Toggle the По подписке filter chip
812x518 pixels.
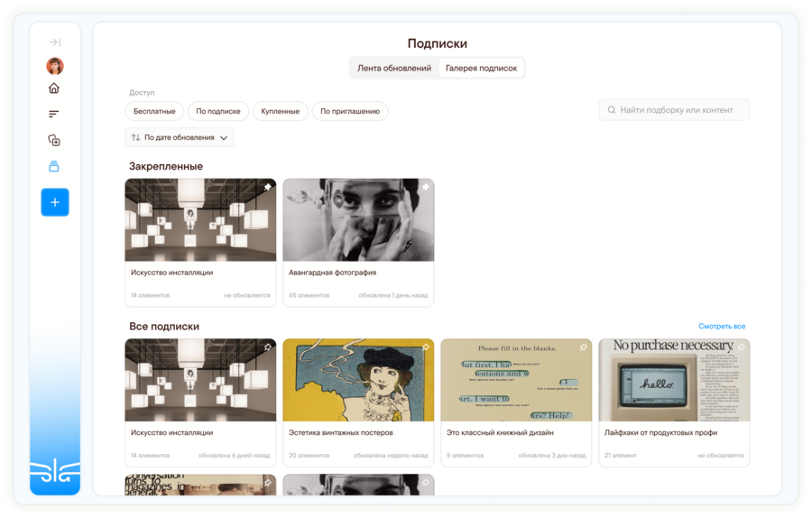pyautogui.click(x=218, y=111)
